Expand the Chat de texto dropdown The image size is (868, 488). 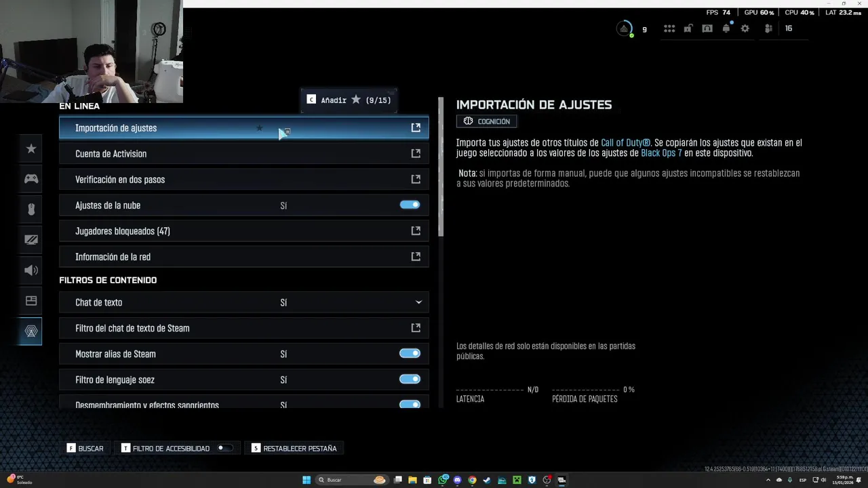(418, 302)
